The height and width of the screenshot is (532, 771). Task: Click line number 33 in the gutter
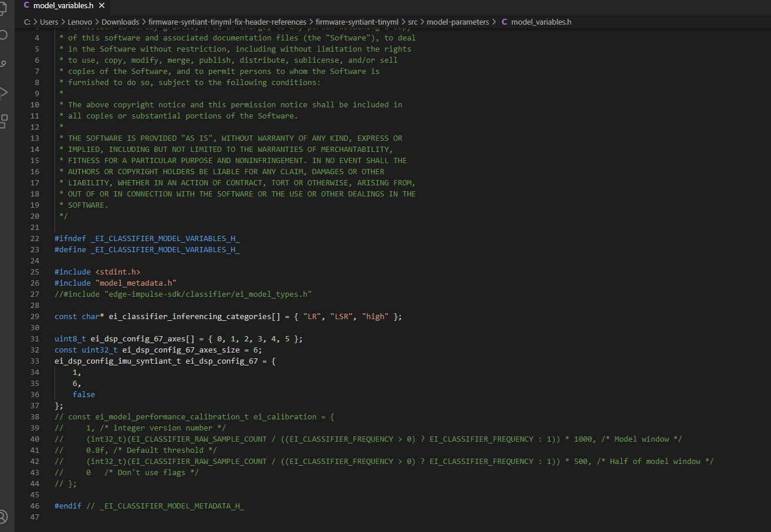point(34,361)
